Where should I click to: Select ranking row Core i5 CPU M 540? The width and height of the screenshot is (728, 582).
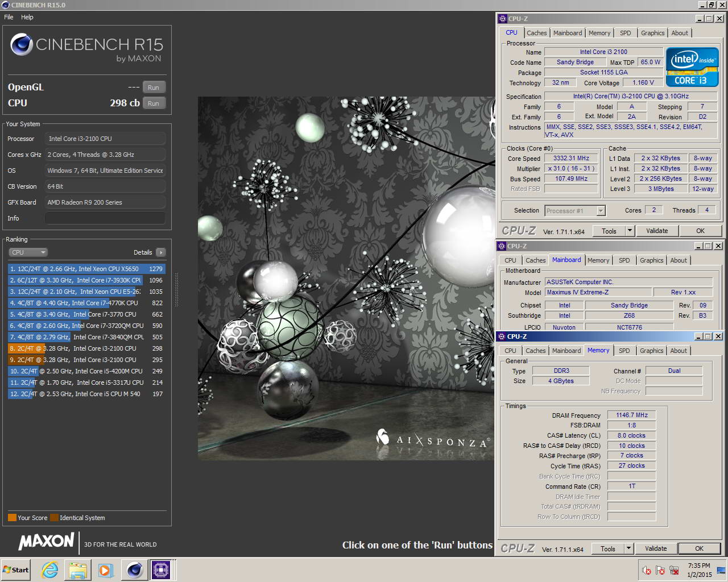coord(86,394)
